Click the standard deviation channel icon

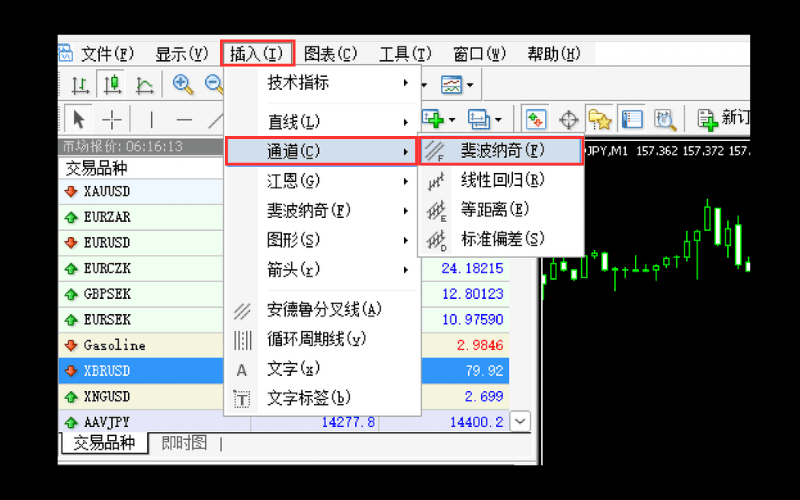(436, 240)
